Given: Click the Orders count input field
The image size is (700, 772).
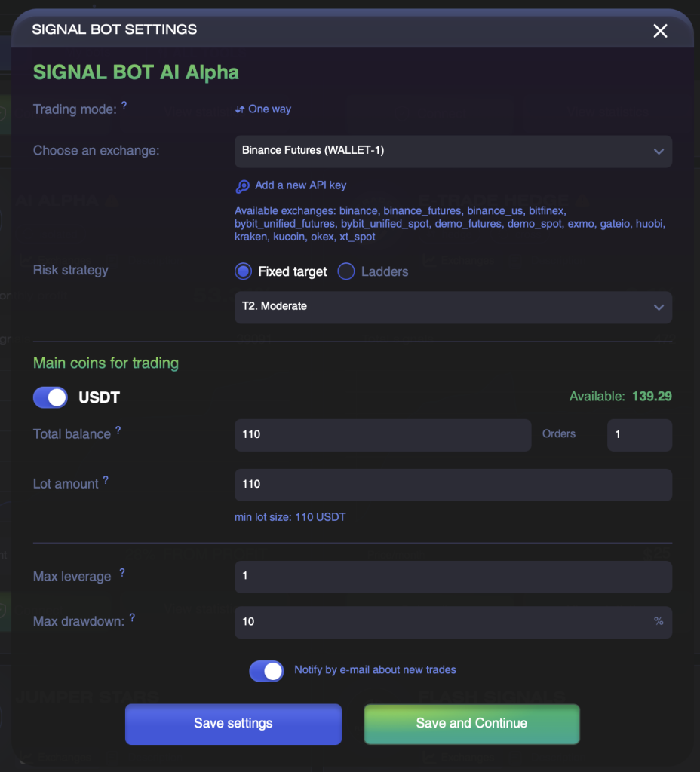Looking at the screenshot, I should pyautogui.click(x=640, y=435).
